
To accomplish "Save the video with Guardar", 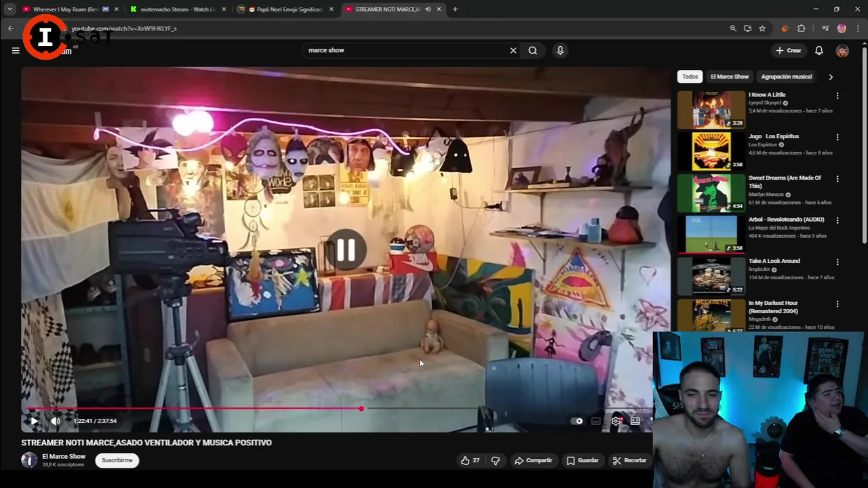I will pyautogui.click(x=583, y=460).
